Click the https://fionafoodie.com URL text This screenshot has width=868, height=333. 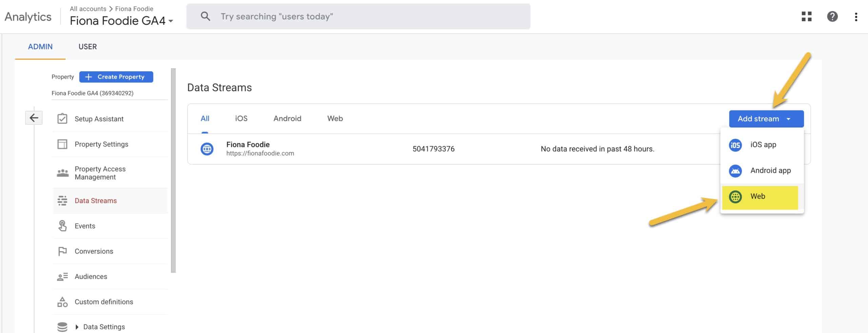click(x=260, y=153)
